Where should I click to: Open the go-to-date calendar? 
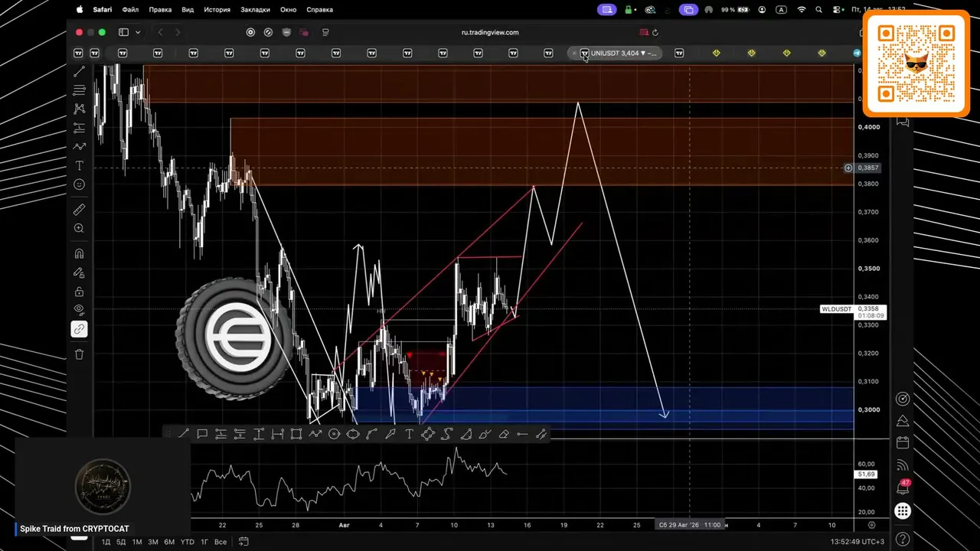point(243,542)
